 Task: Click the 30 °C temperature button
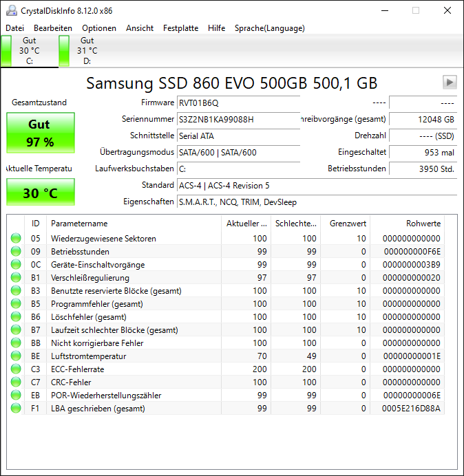[x=41, y=192]
